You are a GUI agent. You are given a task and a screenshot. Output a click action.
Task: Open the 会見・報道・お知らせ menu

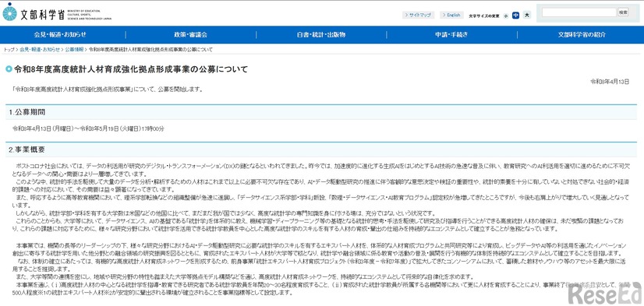coord(60,35)
